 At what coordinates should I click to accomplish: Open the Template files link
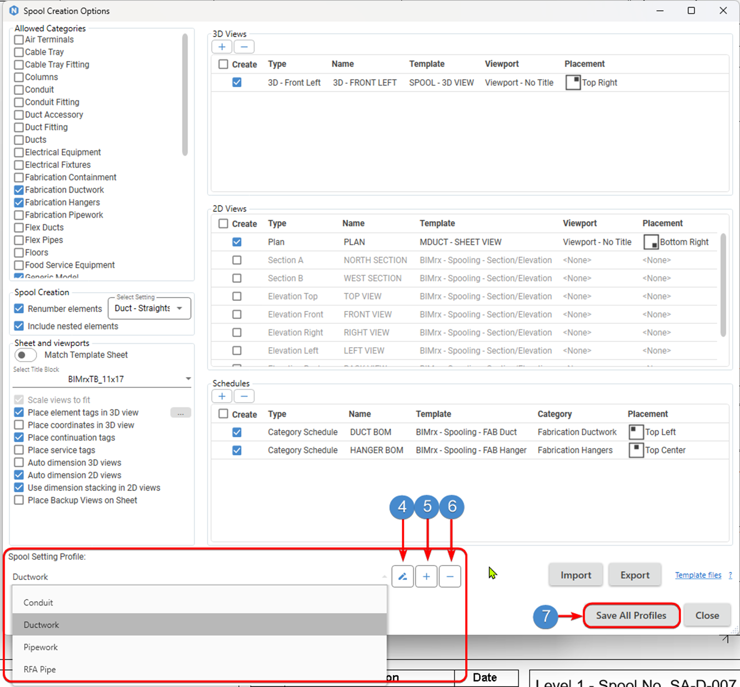coord(698,575)
